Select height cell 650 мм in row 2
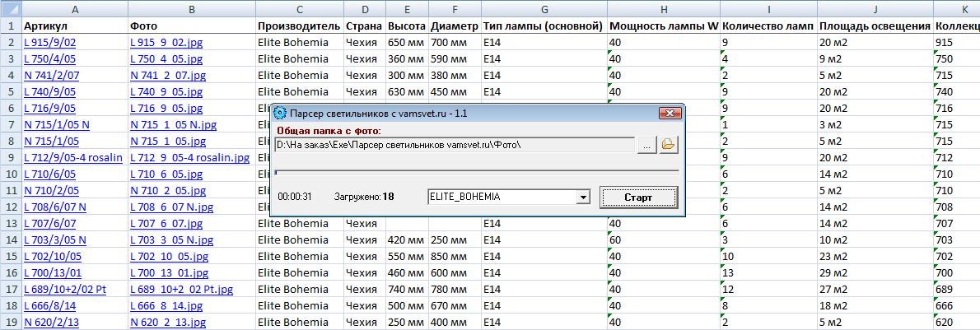This screenshot has height=330, width=980. coord(407,43)
